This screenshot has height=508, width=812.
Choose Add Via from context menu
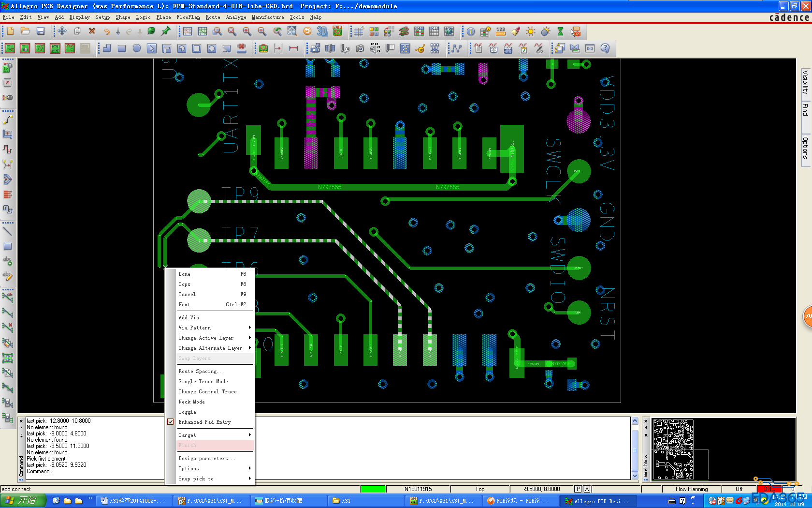click(x=189, y=317)
